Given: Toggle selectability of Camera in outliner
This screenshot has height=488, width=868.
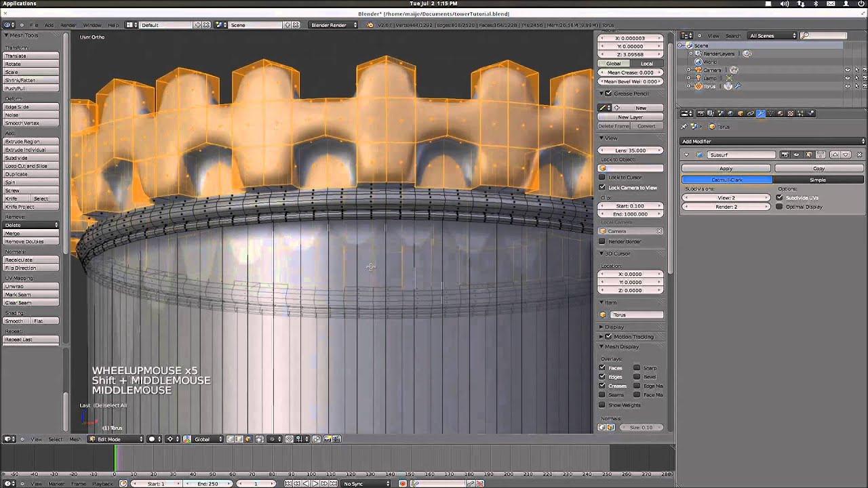Looking at the screenshot, I should click(856, 70).
